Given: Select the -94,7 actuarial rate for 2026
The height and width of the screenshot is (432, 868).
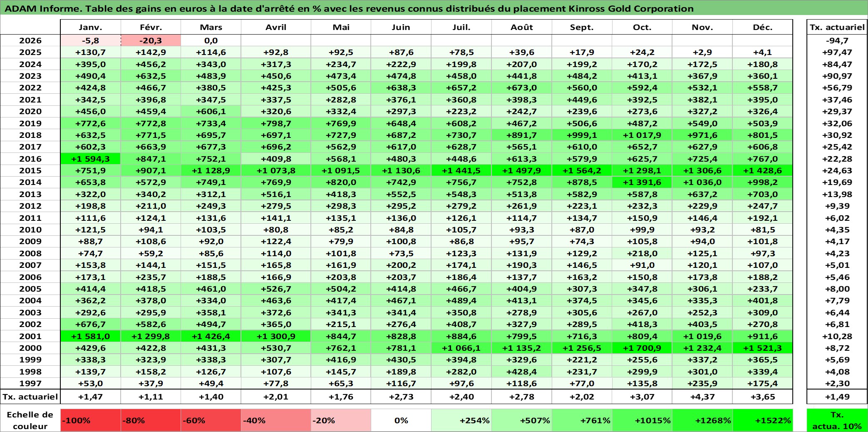Looking at the screenshot, I should (x=837, y=40).
